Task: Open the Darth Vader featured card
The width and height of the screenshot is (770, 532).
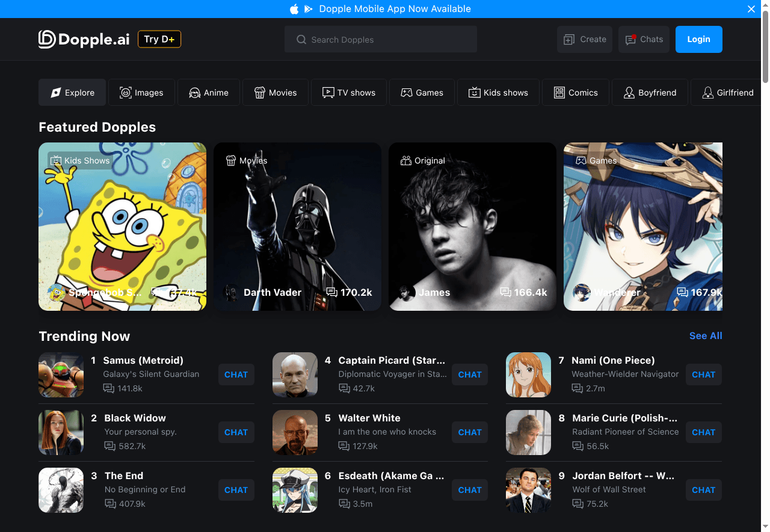Action: pyautogui.click(x=297, y=227)
